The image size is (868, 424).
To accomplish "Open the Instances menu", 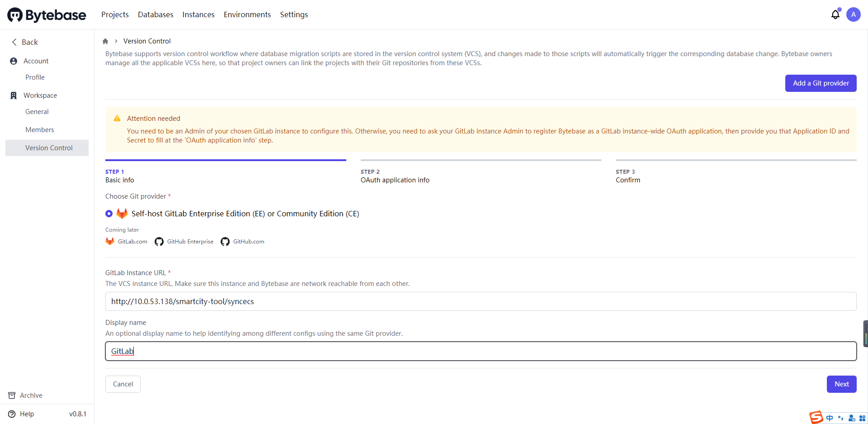I will point(198,14).
